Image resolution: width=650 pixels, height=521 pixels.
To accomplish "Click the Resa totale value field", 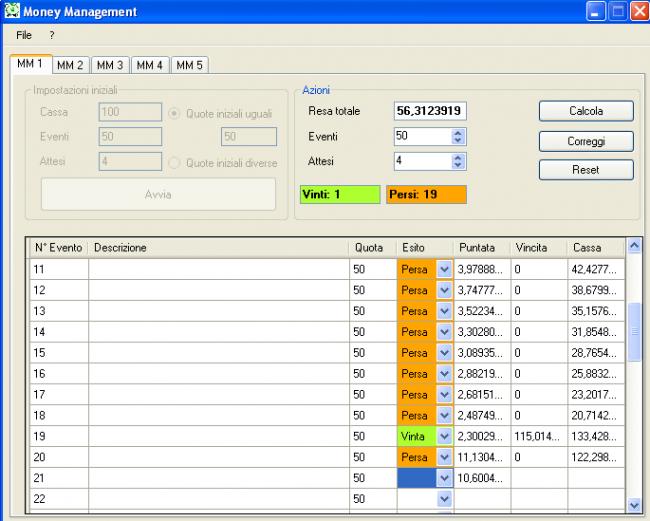I will tap(430, 111).
